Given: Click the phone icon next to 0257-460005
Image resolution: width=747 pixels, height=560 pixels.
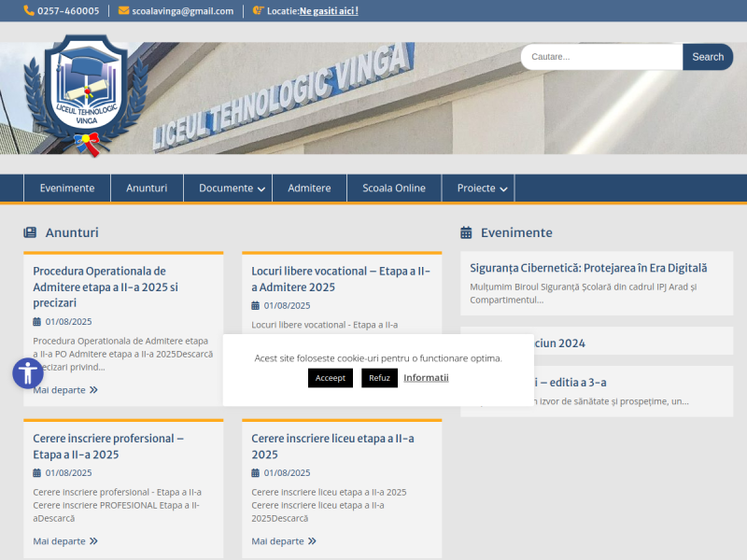Looking at the screenshot, I should click(27, 10).
